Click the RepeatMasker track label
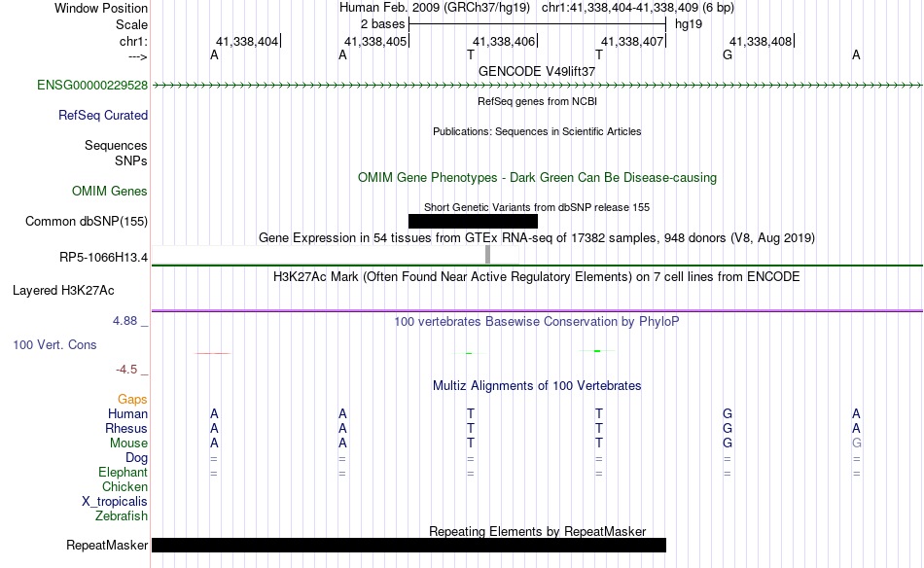This screenshot has width=924, height=568. click(107, 546)
